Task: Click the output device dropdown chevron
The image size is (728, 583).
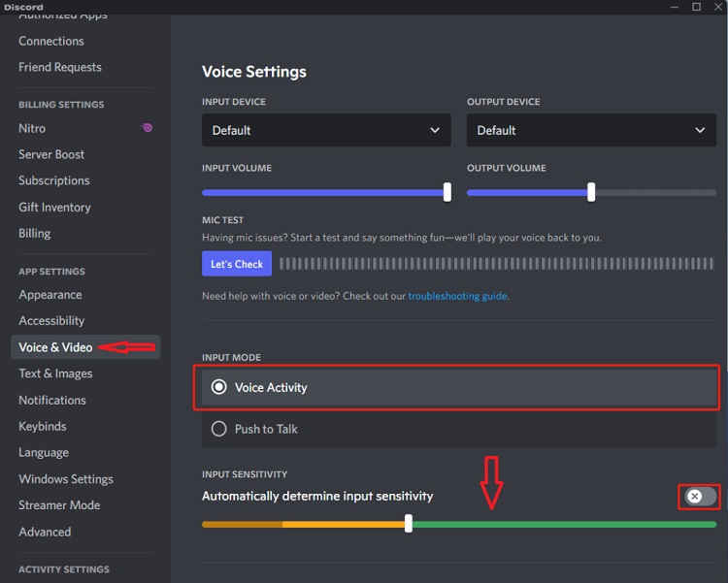Action: click(700, 130)
